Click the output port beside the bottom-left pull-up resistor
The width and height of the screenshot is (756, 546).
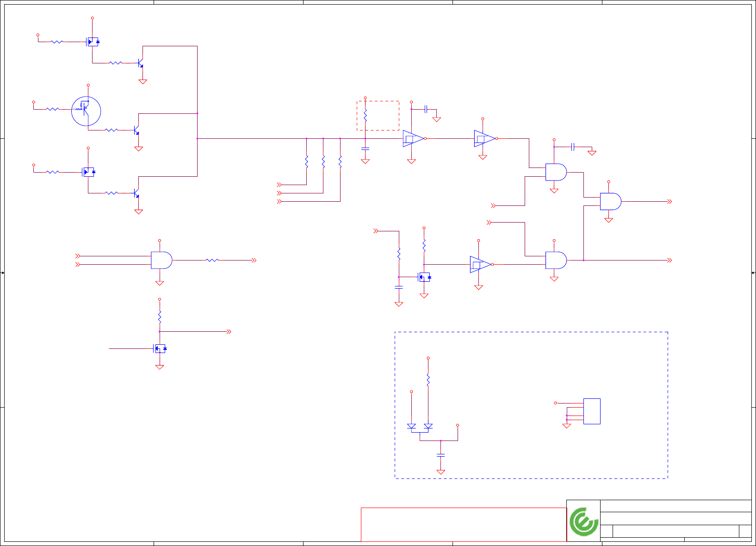click(229, 332)
